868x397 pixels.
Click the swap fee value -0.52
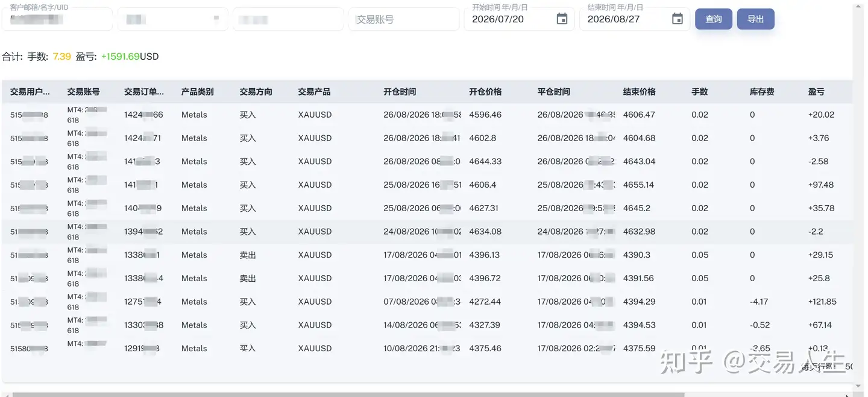click(760, 325)
